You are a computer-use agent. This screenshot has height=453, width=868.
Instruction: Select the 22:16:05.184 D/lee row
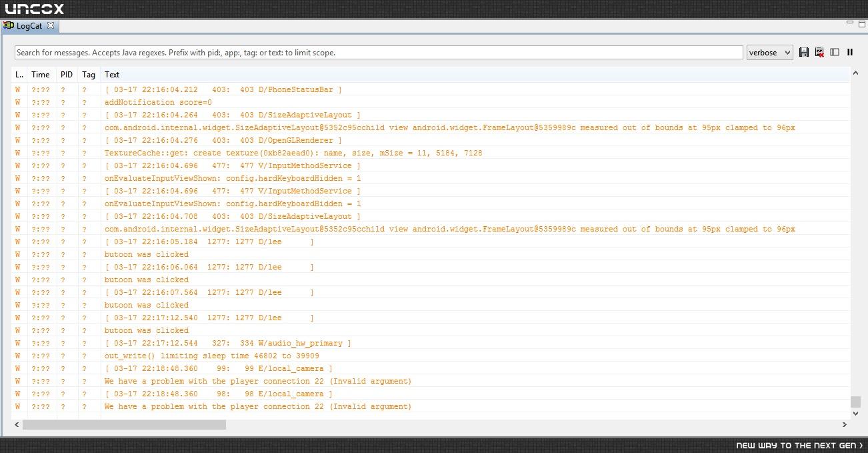pos(431,242)
